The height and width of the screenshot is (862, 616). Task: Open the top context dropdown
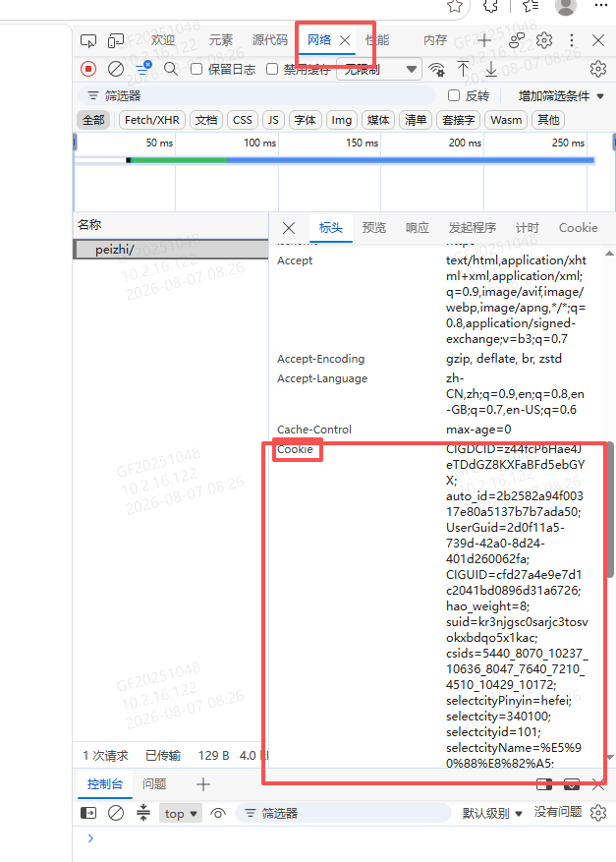[181, 813]
